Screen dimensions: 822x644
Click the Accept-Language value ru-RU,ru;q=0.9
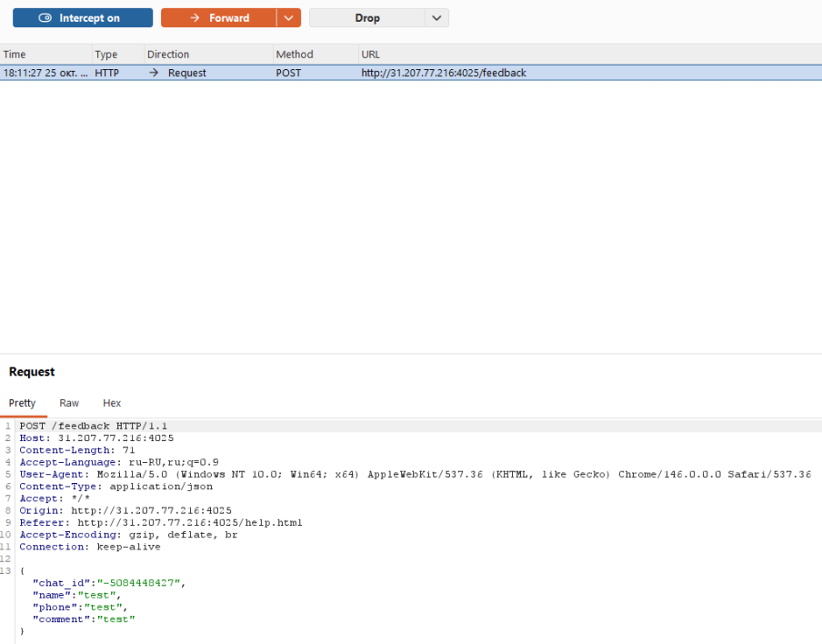(x=174, y=462)
